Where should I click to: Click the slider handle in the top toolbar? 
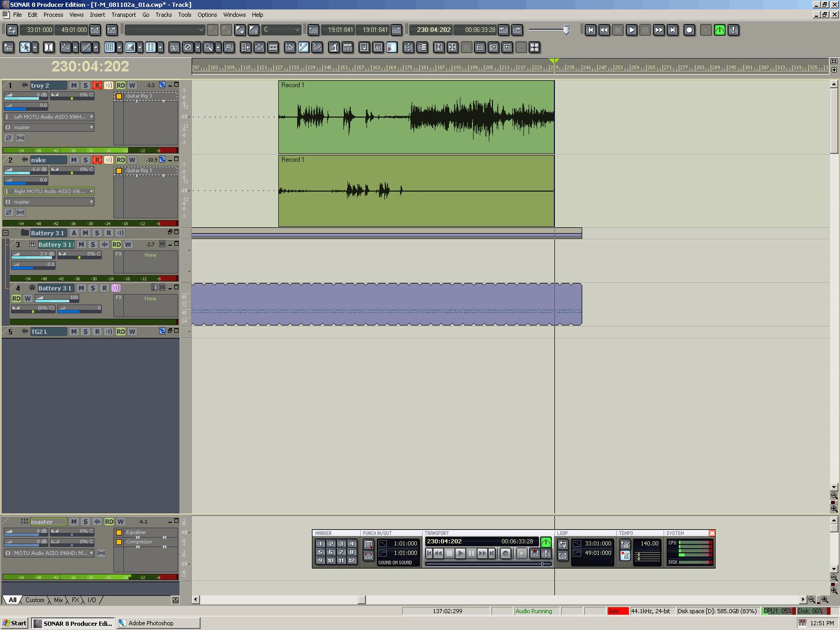[566, 30]
